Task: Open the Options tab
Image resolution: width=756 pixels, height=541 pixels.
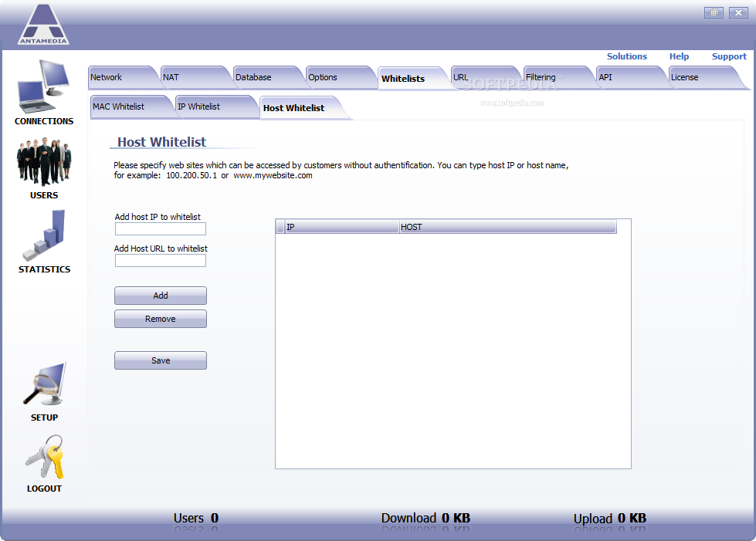Action: 341,77
